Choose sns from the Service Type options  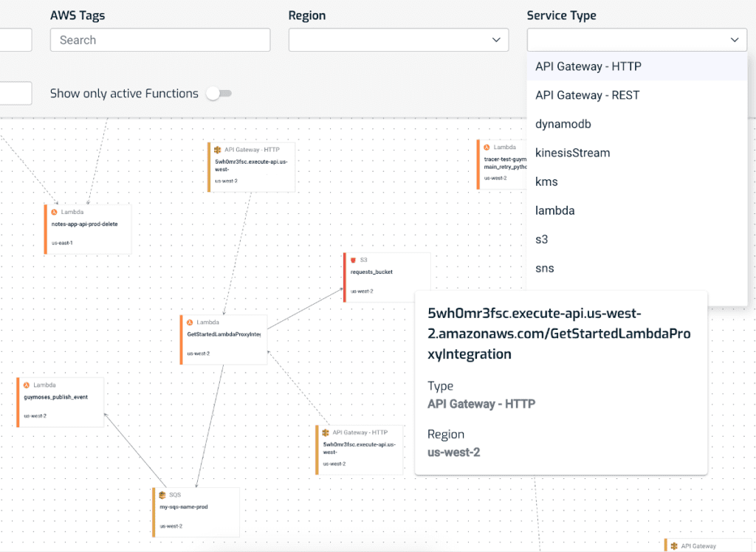click(x=544, y=268)
